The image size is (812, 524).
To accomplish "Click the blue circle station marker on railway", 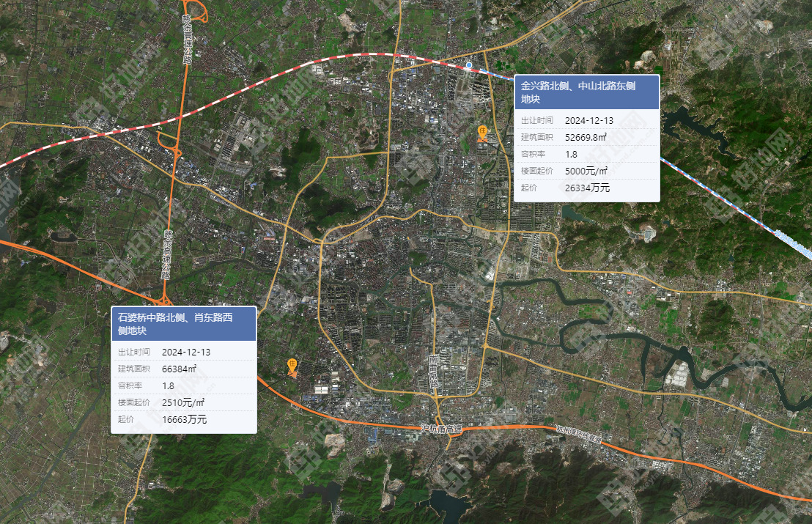I will 469,65.
